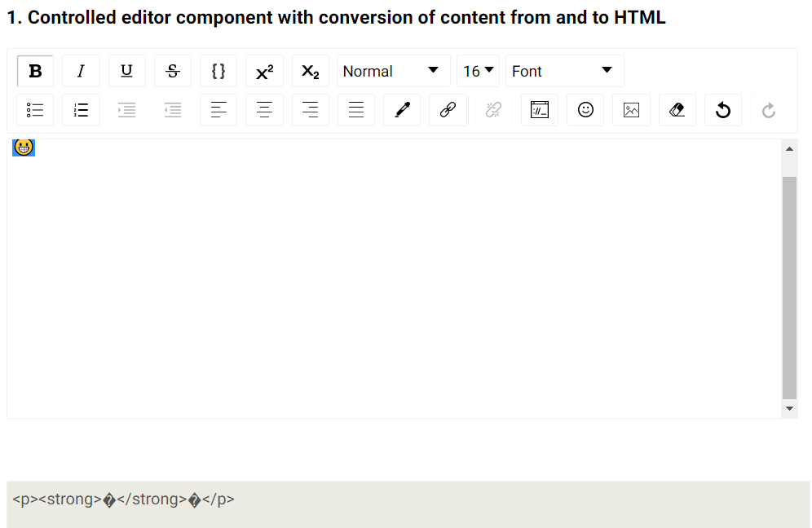Viewport: 812px width, 528px height.
Task: Apply center text alignment
Action: 264,110
